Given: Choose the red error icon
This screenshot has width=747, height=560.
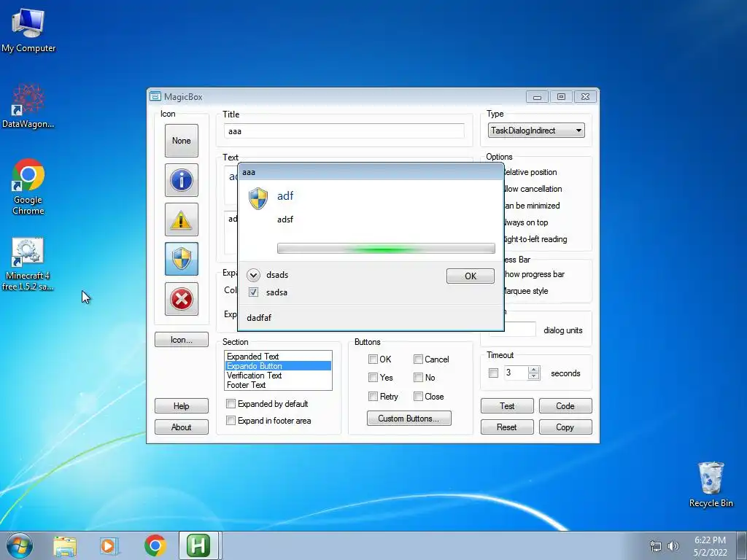Looking at the screenshot, I should click(x=182, y=299).
